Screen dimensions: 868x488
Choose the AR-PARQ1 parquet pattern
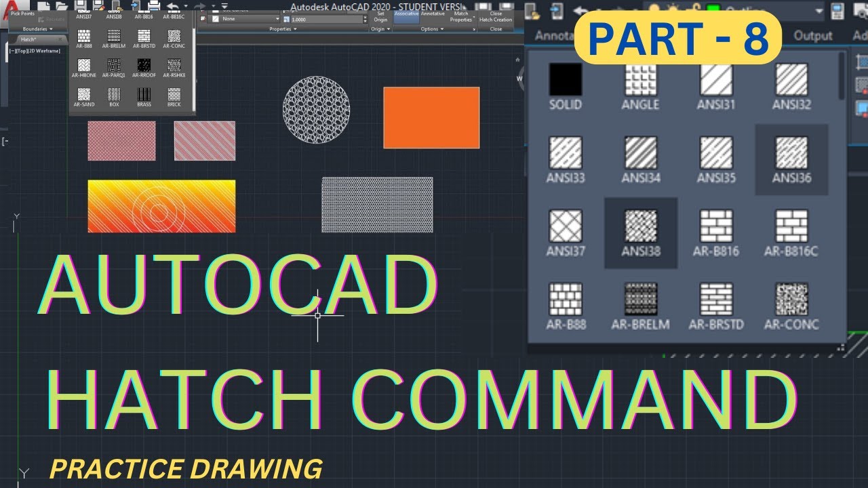coord(114,68)
